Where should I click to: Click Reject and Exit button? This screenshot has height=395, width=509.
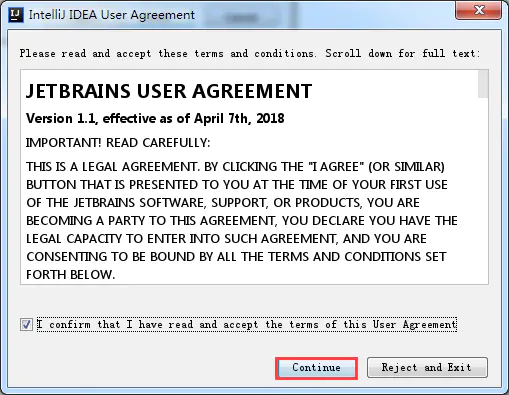coord(427,368)
